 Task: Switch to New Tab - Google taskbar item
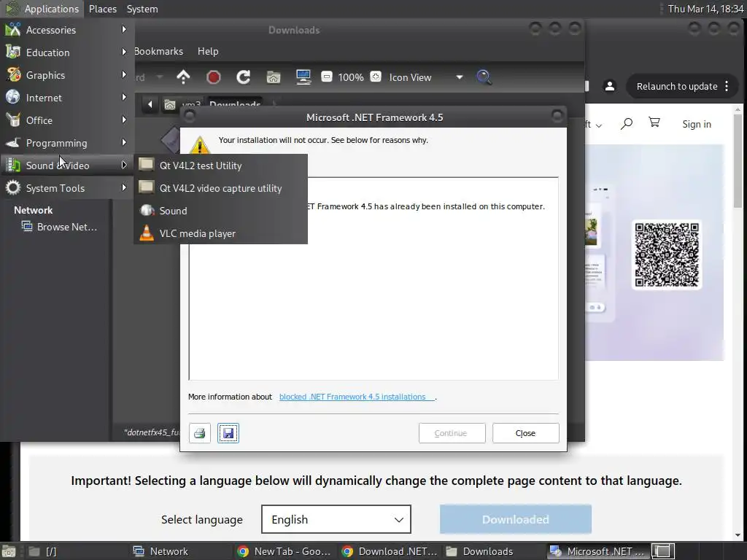285,551
